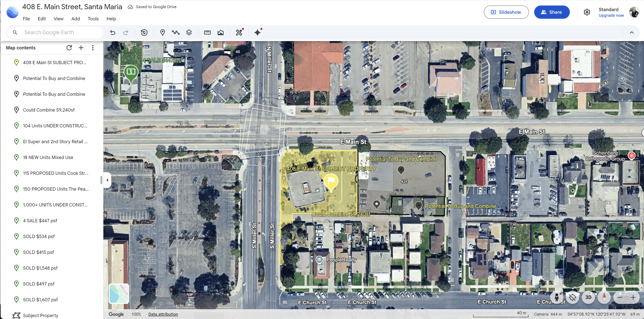Open the Tools menu
The image size is (644, 319).
93,19
